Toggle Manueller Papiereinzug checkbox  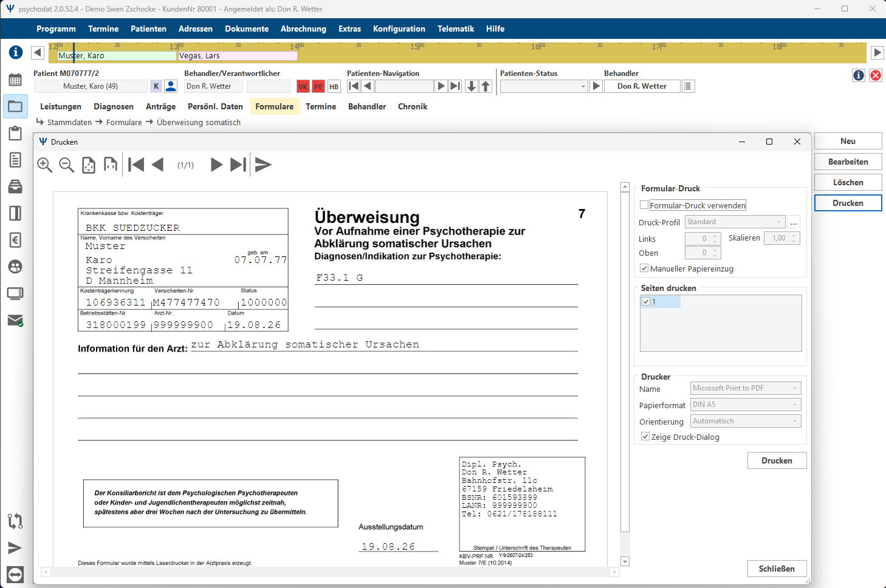pyautogui.click(x=644, y=268)
